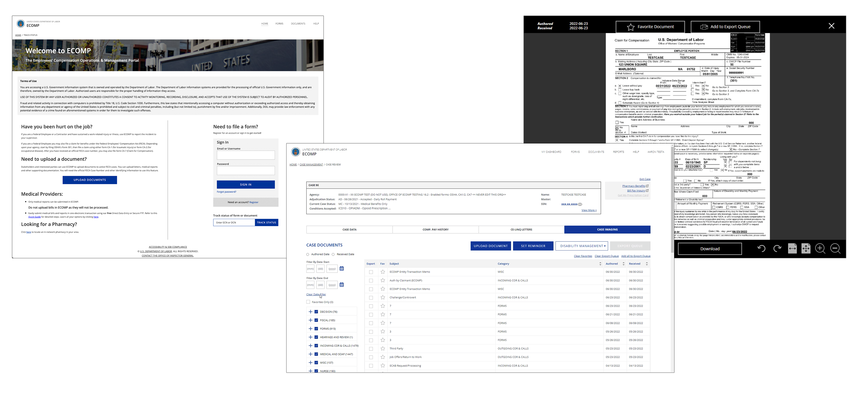Click the Clear Export Queue link
Viewport: 868px width, 397px height.
pyautogui.click(x=606, y=256)
